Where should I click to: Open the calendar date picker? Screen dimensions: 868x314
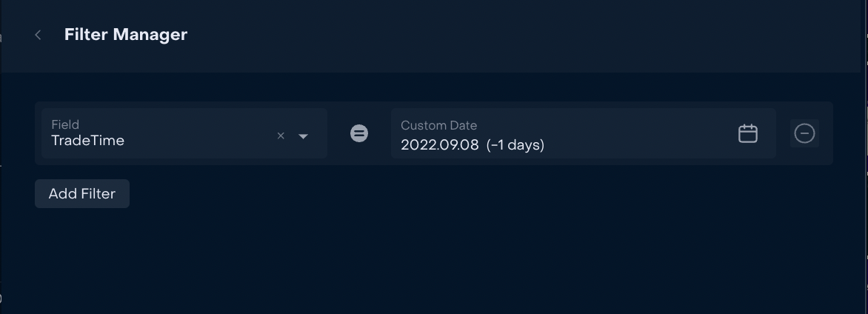(x=748, y=133)
